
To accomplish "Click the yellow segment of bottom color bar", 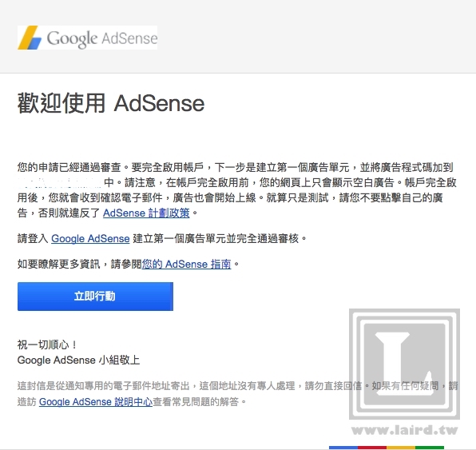I will pyautogui.click(x=401, y=448).
